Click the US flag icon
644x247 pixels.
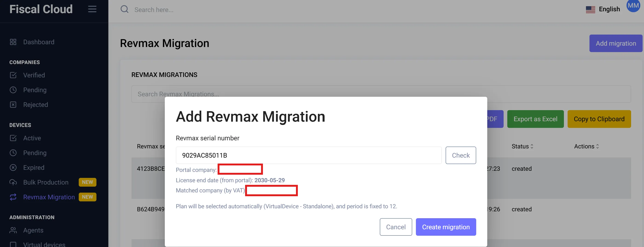[x=591, y=9]
